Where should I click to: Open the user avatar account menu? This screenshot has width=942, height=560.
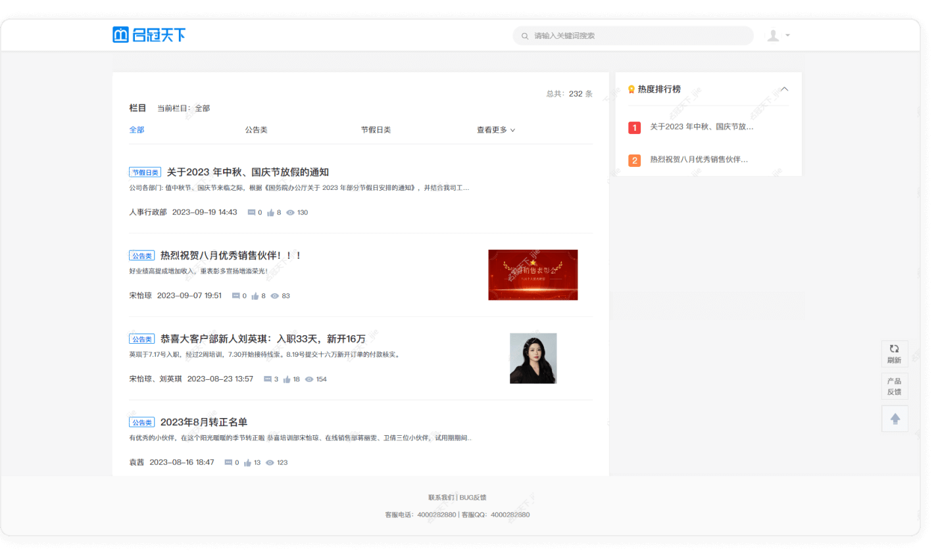pos(774,35)
